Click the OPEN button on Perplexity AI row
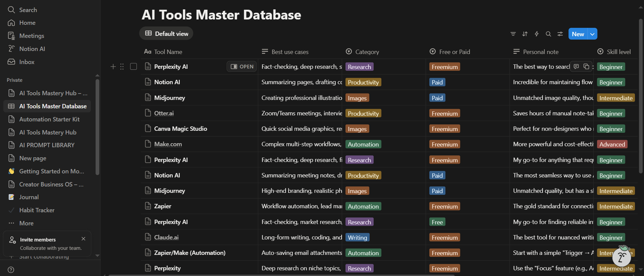Image resolution: width=644 pixels, height=276 pixels. click(242, 66)
